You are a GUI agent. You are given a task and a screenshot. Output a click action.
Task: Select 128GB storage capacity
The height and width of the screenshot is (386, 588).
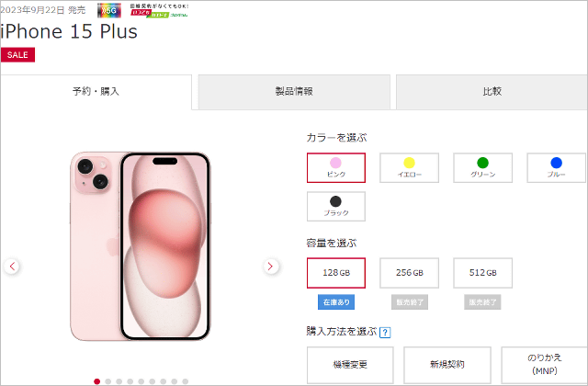[336, 273]
